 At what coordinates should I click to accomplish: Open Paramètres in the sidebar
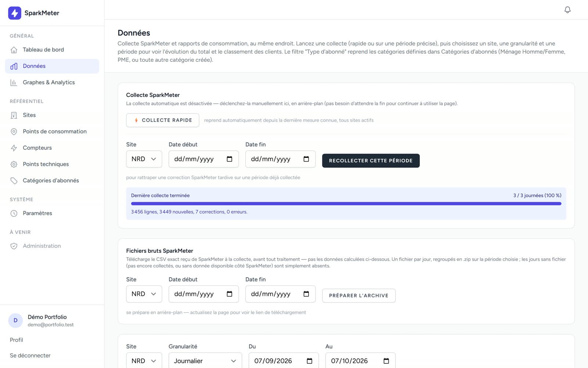click(52, 213)
